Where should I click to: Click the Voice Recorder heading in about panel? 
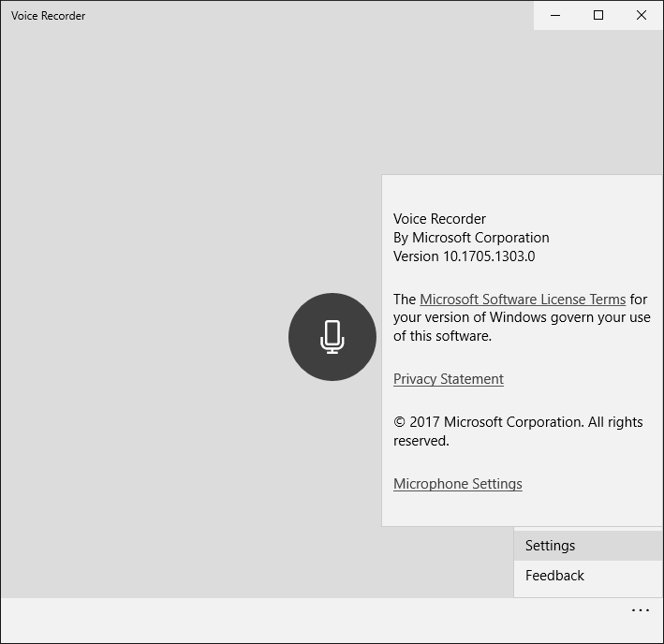439,219
